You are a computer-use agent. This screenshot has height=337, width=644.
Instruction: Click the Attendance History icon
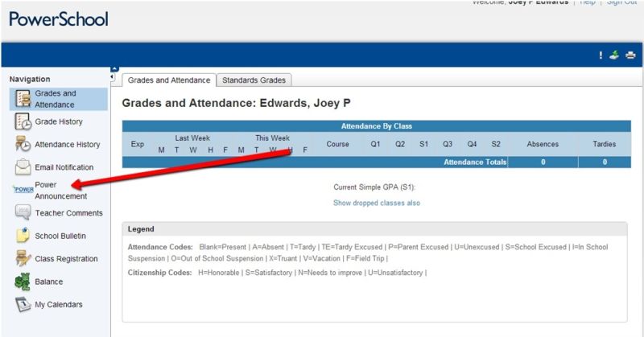coord(23,144)
